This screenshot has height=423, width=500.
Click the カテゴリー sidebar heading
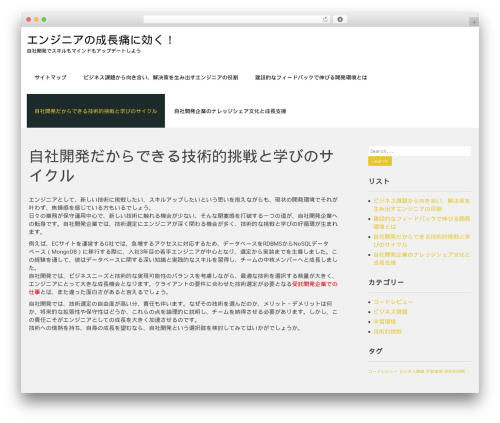(x=386, y=282)
